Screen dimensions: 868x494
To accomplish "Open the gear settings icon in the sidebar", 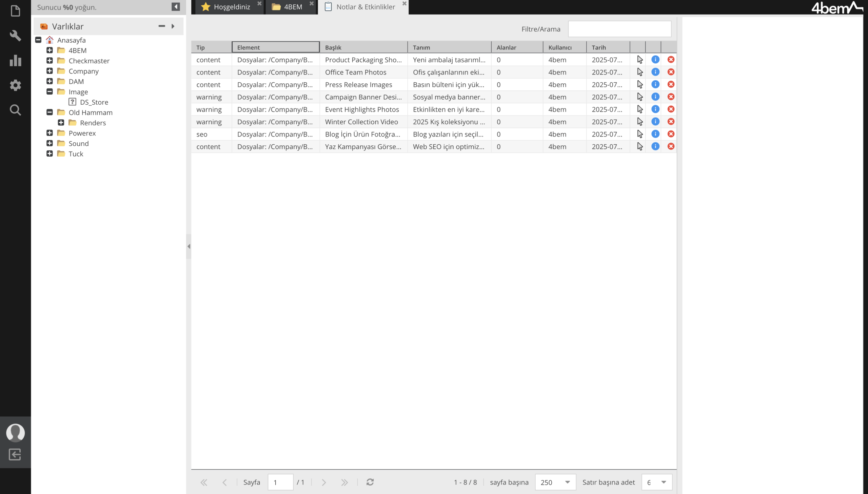I will [x=15, y=85].
